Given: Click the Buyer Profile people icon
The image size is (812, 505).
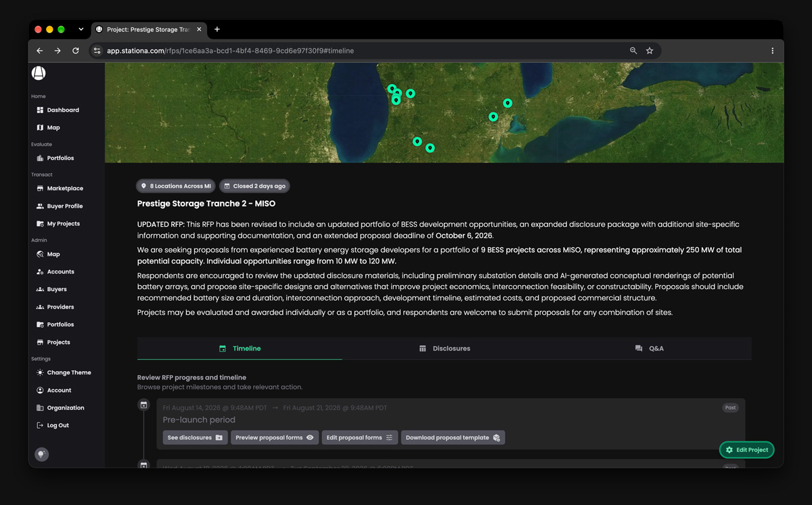Looking at the screenshot, I should 40,206.
